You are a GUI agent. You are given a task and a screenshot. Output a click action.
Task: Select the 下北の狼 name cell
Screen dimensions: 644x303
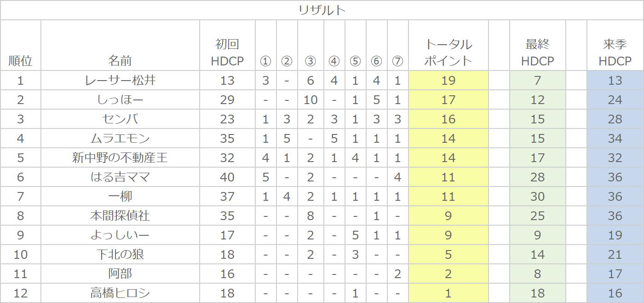(120, 255)
